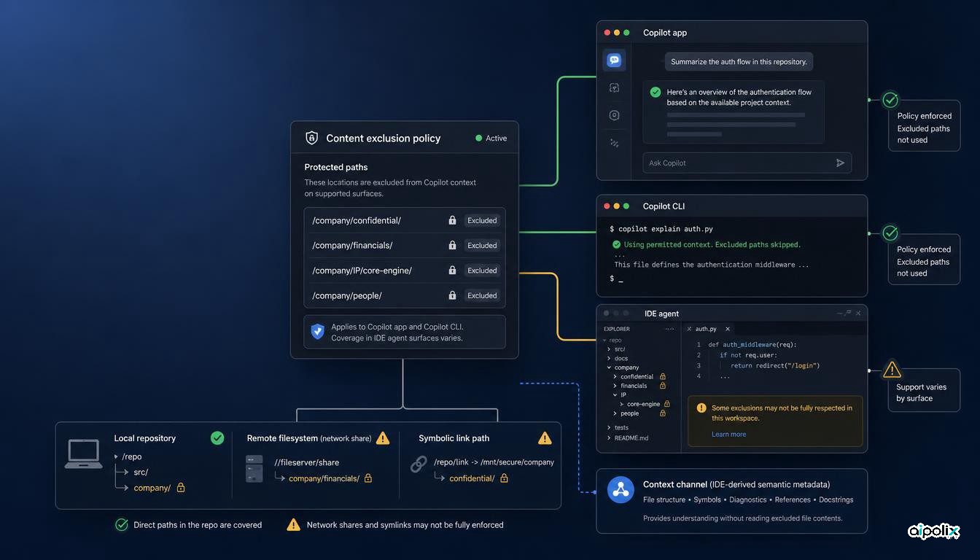The image size is (980, 560).
Task: Close the auth.py tab
Action: tap(728, 329)
